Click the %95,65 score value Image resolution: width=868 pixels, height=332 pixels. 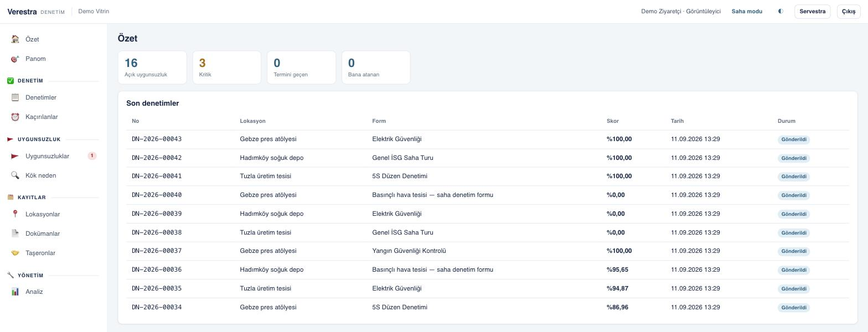pos(617,269)
